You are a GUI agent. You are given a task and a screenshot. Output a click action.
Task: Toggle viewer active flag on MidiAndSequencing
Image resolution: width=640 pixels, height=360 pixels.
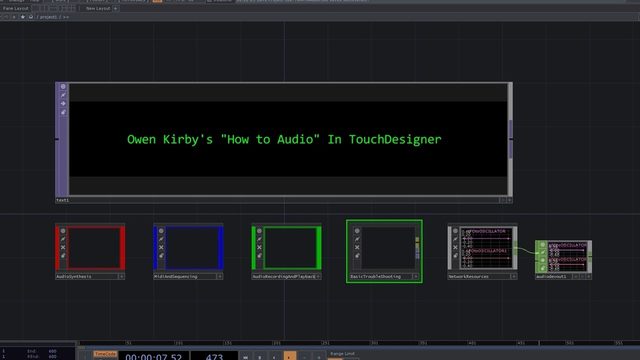tap(161, 231)
